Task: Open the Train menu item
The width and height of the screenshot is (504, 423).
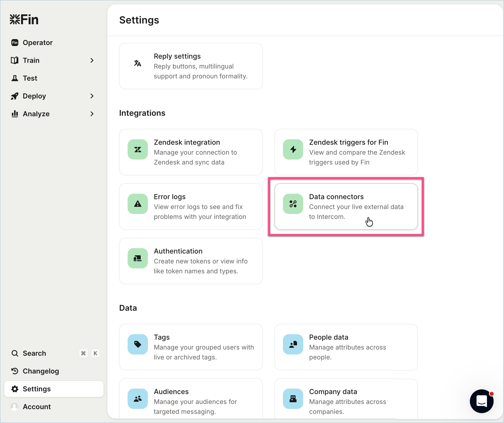Action: [54, 60]
